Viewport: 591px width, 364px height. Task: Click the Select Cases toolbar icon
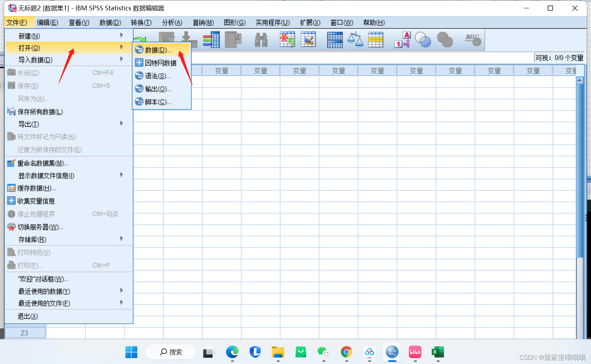coord(376,39)
